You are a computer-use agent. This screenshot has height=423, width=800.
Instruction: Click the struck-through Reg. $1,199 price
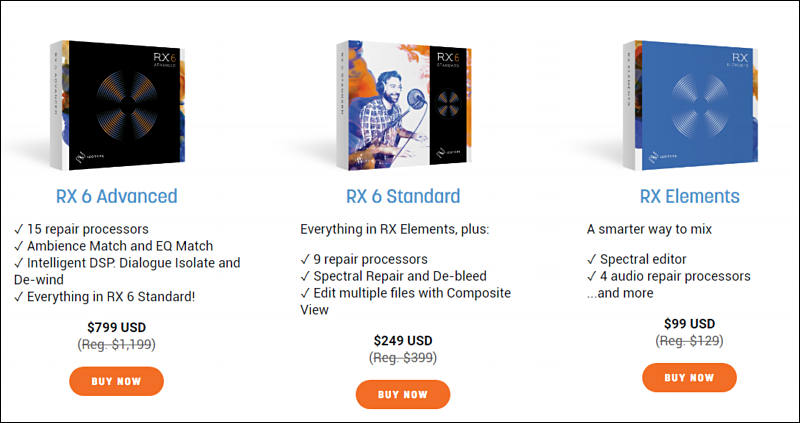[116, 344]
